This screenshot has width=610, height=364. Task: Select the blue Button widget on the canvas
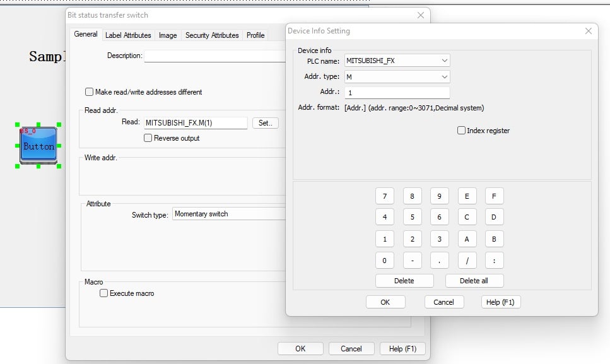tap(38, 145)
